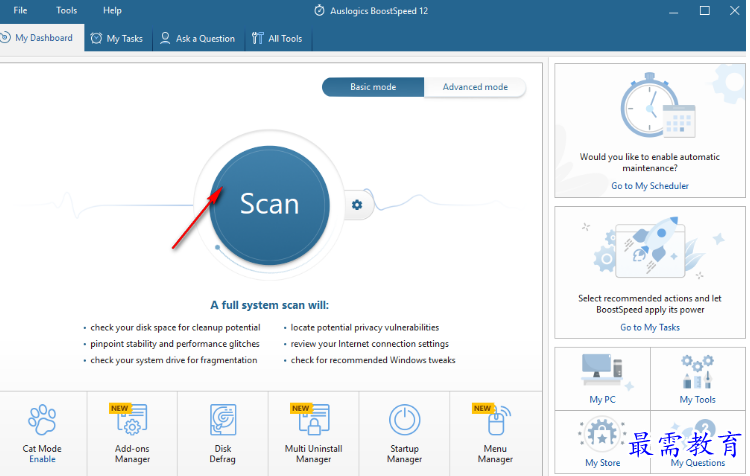Click the Go to My Scheduler link
The image size is (750, 476).
point(650,186)
